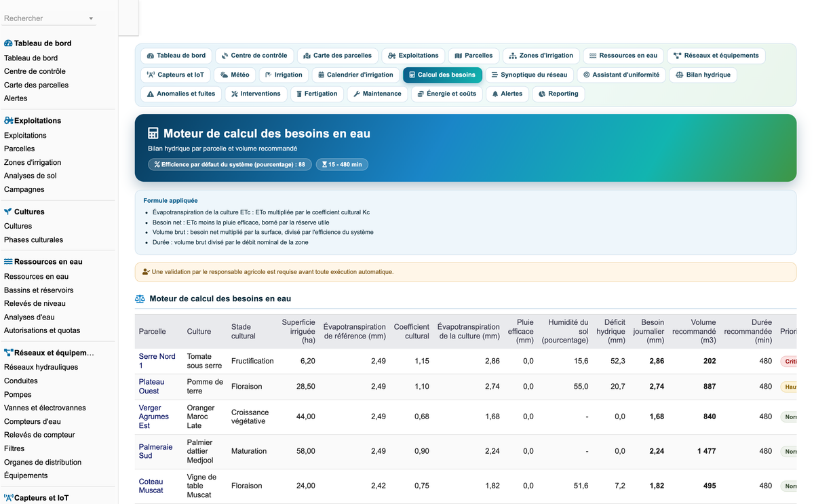814x504 pixels.
Task: Click the calculator icon in page heading
Action: (153, 134)
